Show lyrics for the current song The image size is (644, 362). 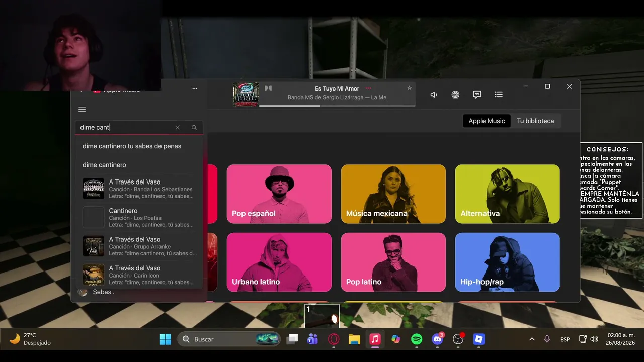point(477,95)
